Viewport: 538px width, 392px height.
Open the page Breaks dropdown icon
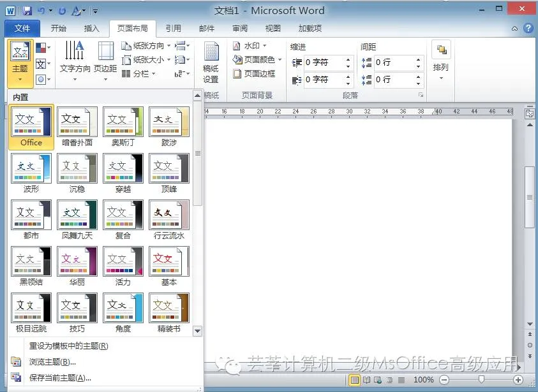click(x=182, y=45)
